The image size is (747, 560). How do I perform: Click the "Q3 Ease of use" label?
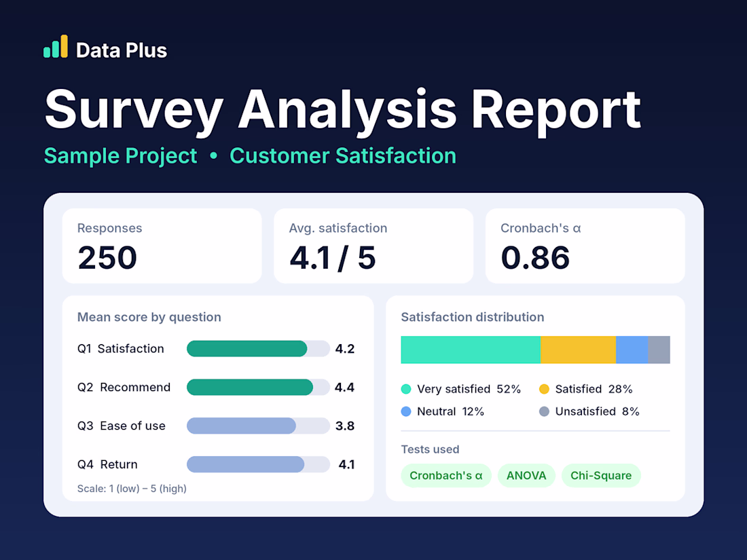coord(122,426)
